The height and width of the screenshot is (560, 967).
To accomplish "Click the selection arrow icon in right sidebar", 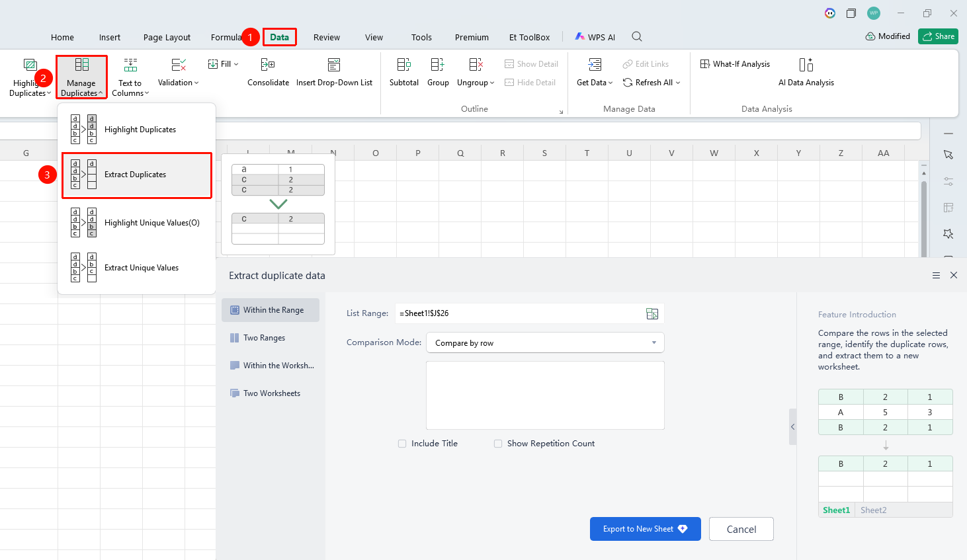I will tap(948, 154).
